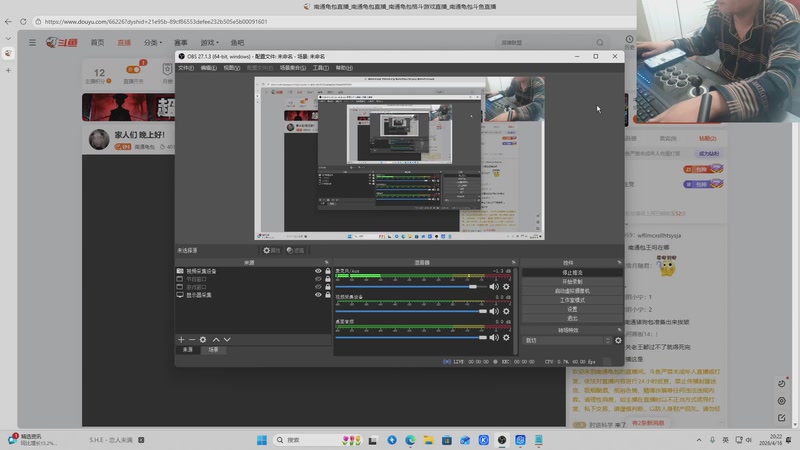Open the OBS 工具 menu

pyautogui.click(x=320, y=68)
